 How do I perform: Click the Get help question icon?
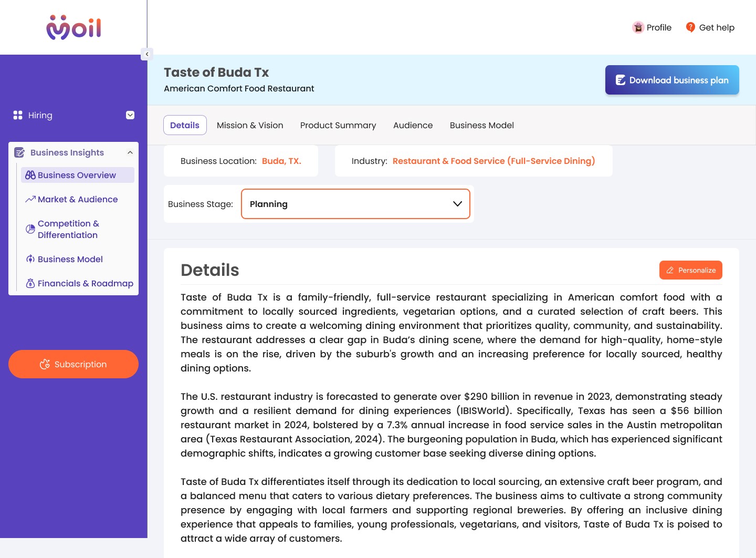690,27
